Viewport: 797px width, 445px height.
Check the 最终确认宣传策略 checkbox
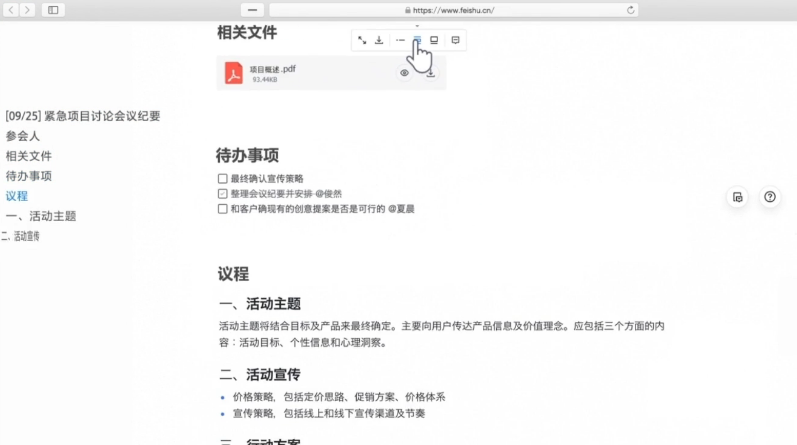[x=222, y=178]
